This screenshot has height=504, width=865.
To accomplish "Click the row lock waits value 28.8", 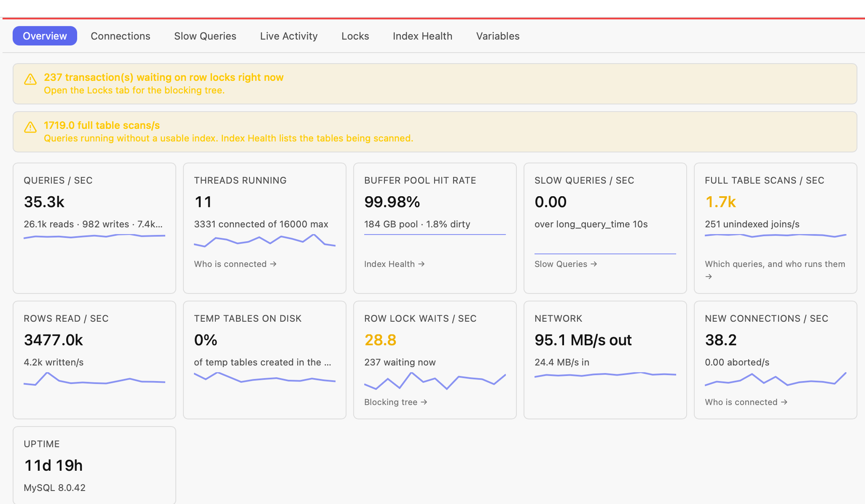I will pos(380,340).
